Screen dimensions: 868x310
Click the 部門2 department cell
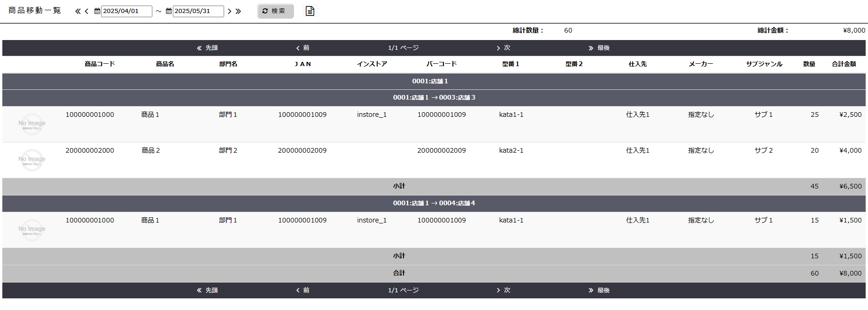tap(228, 150)
